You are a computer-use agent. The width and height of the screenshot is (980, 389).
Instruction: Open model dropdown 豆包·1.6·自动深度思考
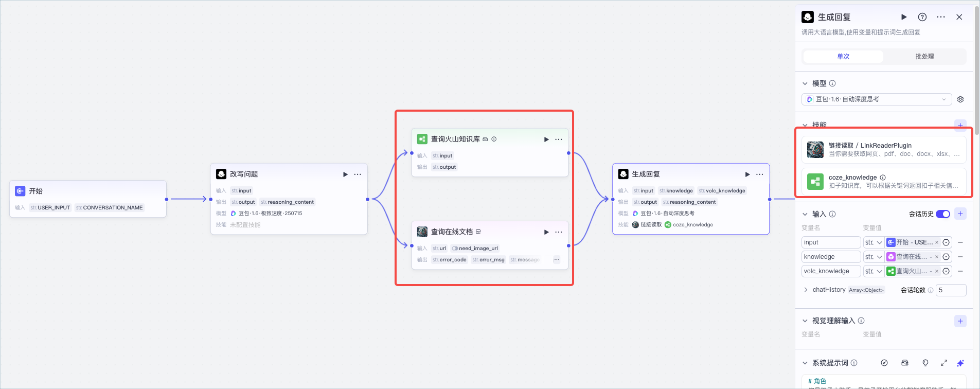[877, 99]
